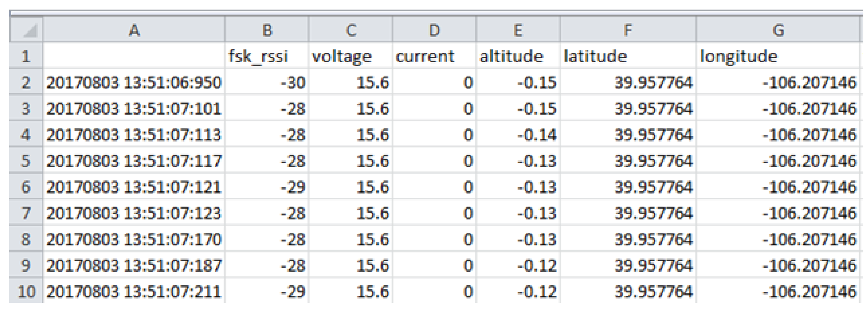Select timestamp cell 13:51:07:123
The image size is (868, 314).
click(134, 213)
